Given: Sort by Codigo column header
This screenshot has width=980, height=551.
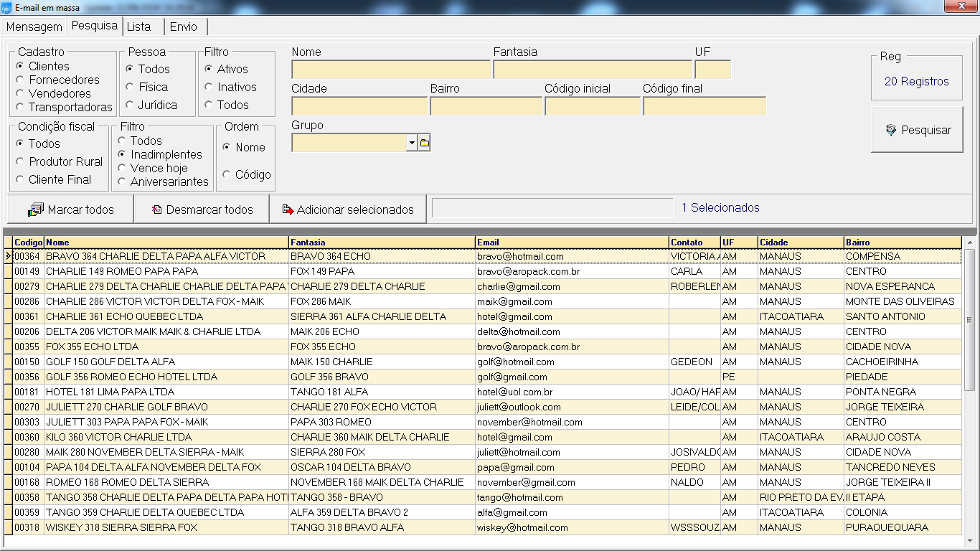Looking at the screenshot, I should tap(29, 242).
